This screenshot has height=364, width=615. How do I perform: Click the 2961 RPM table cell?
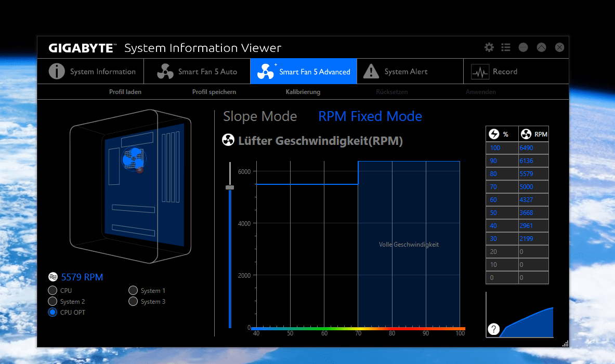(533, 225)
